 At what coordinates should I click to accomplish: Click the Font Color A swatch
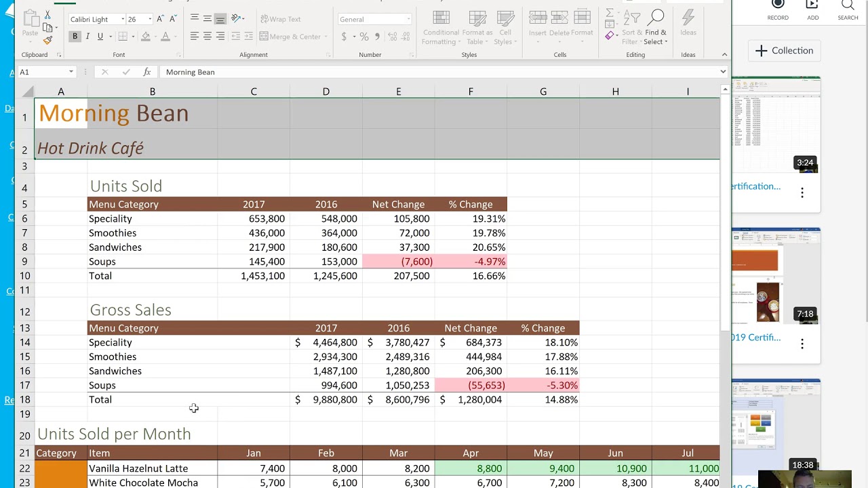coord(165,37)
